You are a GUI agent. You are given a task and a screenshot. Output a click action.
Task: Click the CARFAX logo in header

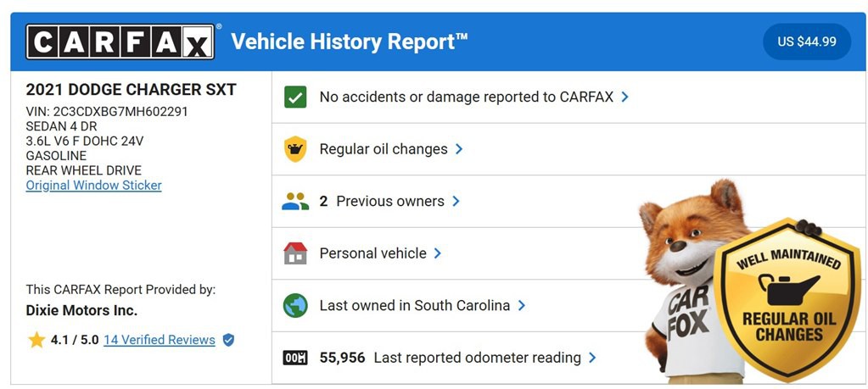pyautogui.click(x=120, y=42)
